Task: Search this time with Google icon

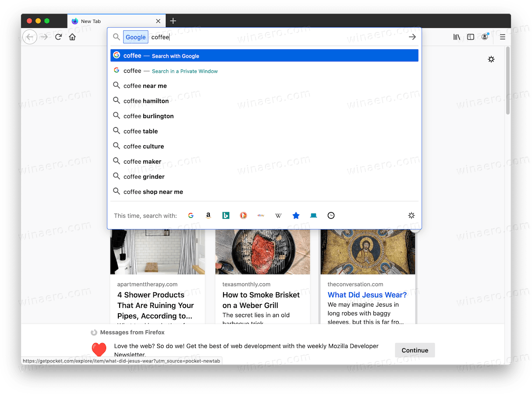Action: click(191, 215)
